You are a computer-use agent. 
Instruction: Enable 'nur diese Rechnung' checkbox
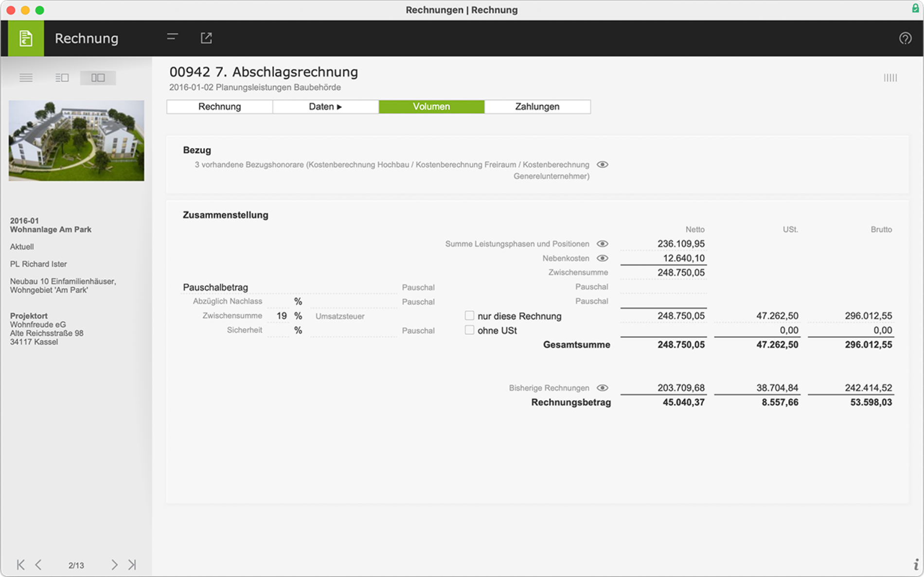coord(469,315)
